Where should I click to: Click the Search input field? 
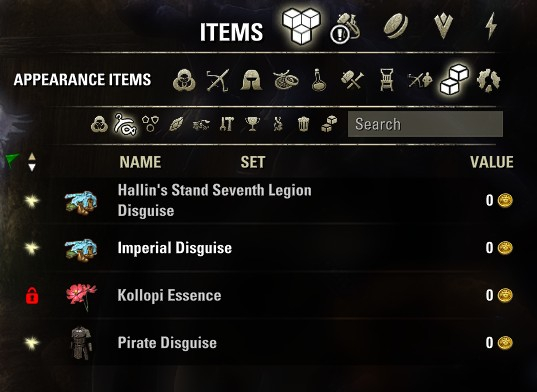point(425,124)
